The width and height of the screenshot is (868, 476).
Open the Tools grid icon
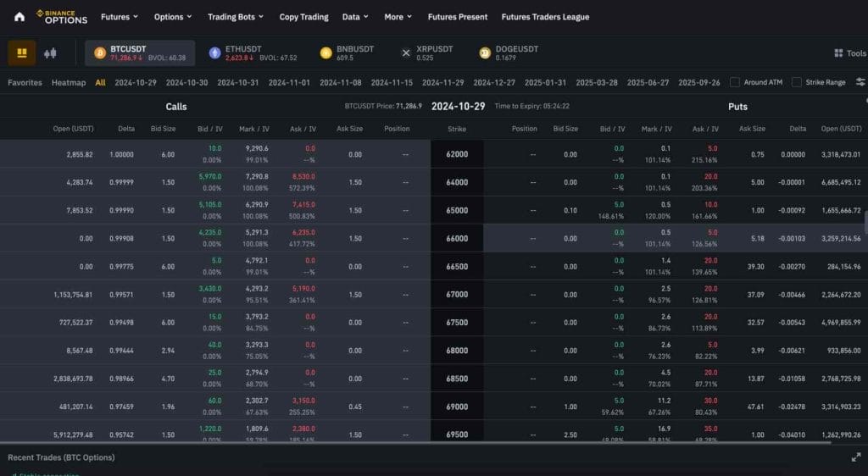pos(838,53)
